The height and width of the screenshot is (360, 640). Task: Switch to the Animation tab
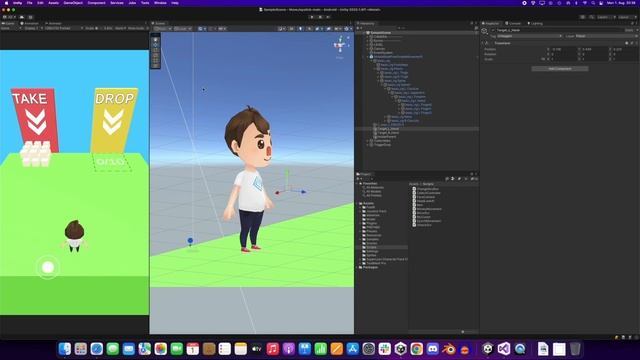pos(30,23)
